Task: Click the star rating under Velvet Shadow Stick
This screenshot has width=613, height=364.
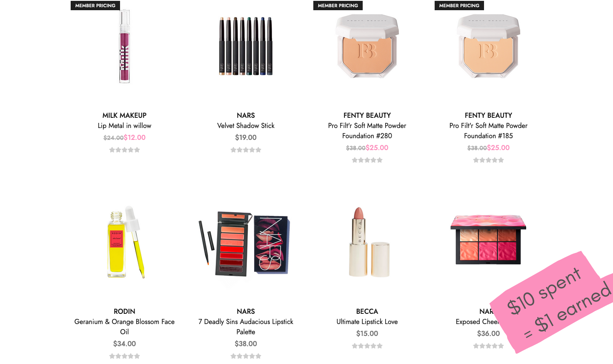Action: 246,150
